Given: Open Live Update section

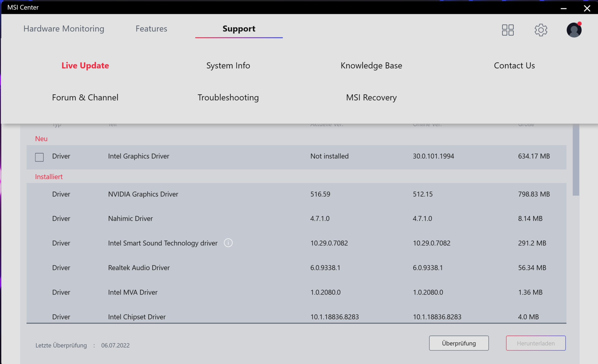Looking at the screenshot, I should (85, 65).
